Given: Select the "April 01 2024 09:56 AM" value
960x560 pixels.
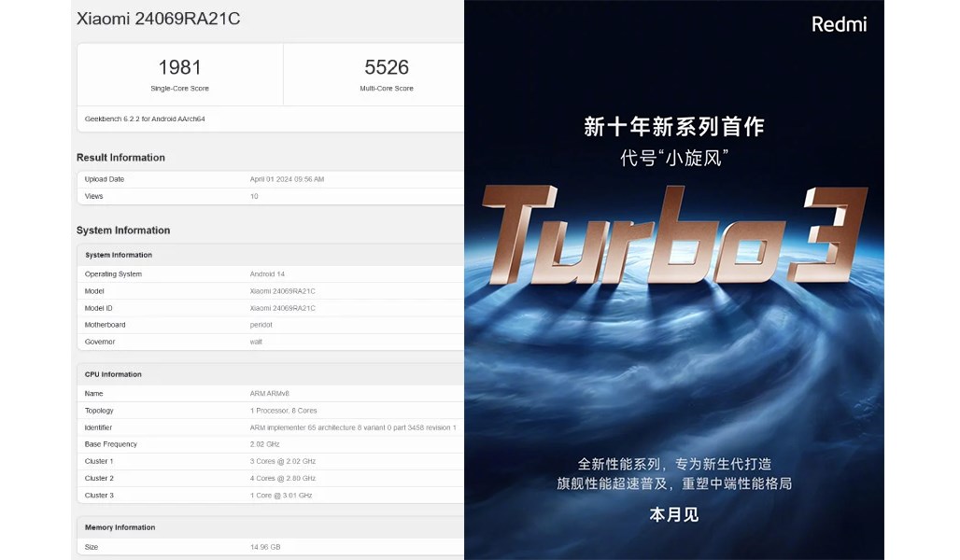Looking at the screenshot, I should click(287, 179).
